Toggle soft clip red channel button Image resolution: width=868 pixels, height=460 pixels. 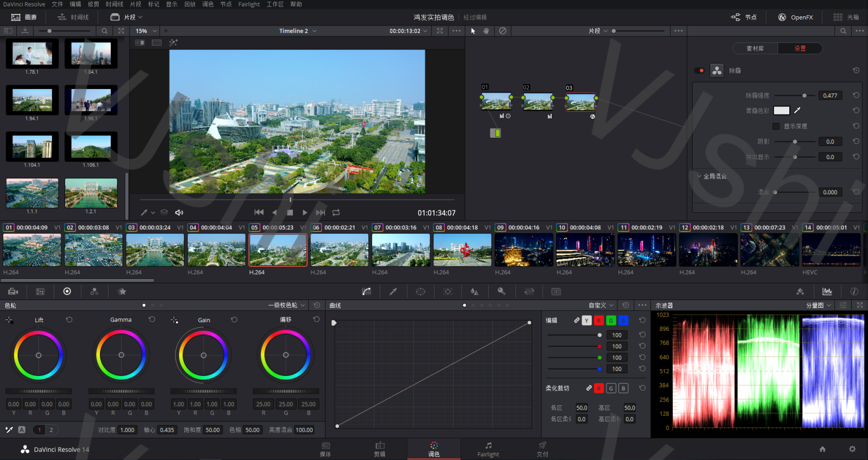click(599, 388)
